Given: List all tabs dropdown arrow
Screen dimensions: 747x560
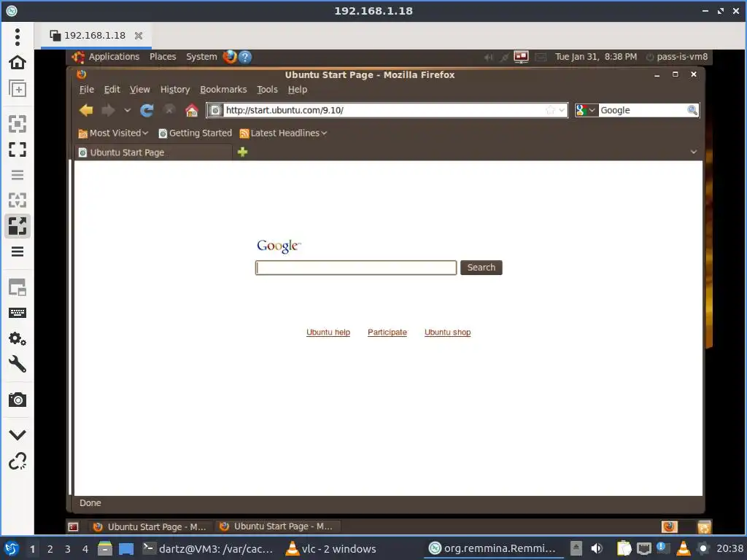Looking at the screenshot, I should tap(694, 152).
